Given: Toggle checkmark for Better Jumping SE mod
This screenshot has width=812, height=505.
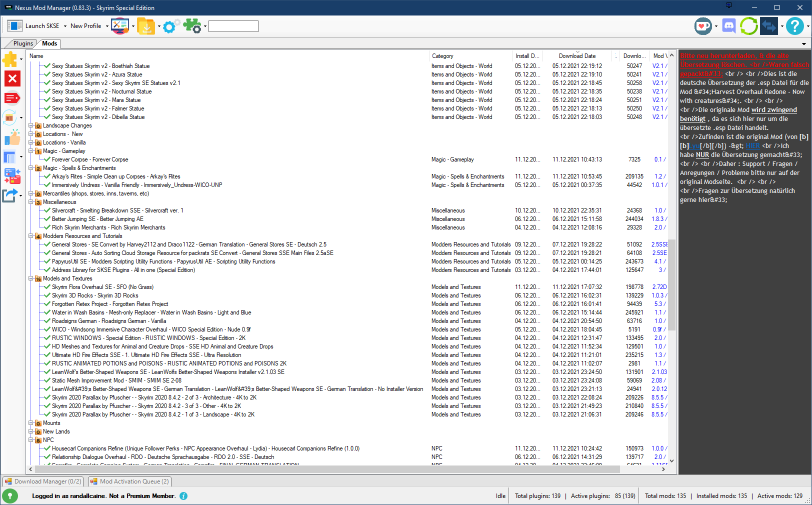Looking at the screenshot, I should point(47,219).
